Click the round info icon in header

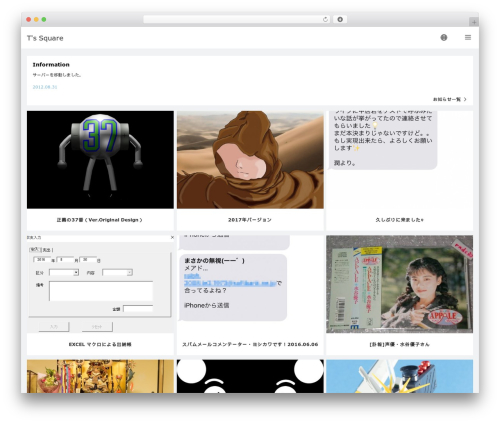(444, 38)
